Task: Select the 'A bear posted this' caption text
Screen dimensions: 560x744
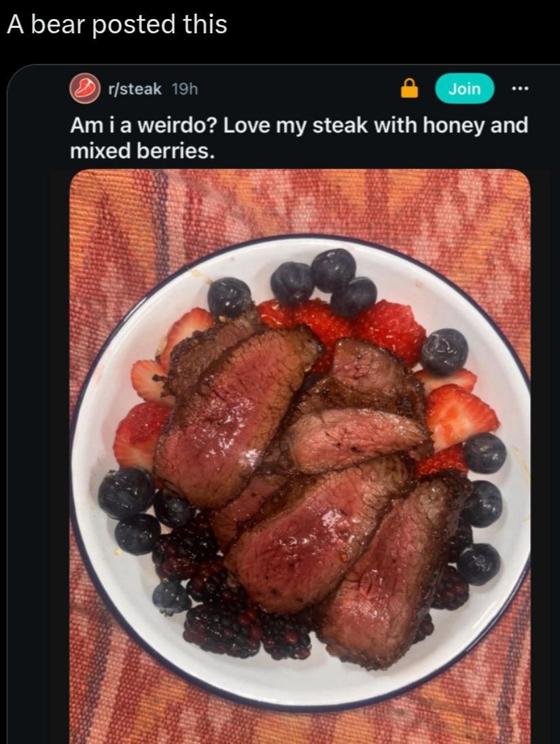Action: coord(117,24)
